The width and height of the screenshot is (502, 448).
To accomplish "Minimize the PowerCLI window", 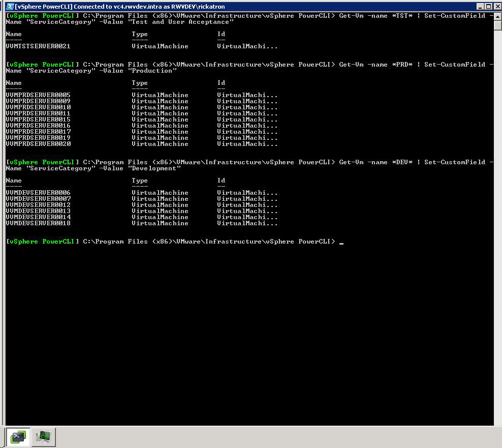I will [x=480, y=7].
